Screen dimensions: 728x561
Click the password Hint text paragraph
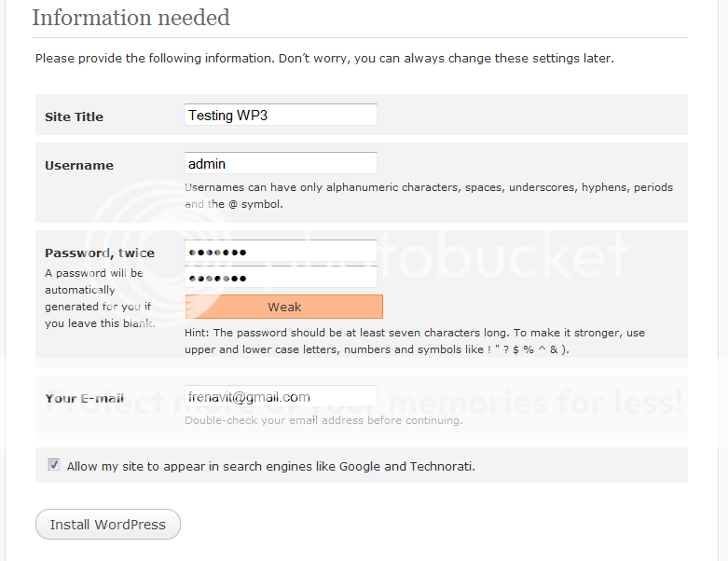tap(415, 341)
